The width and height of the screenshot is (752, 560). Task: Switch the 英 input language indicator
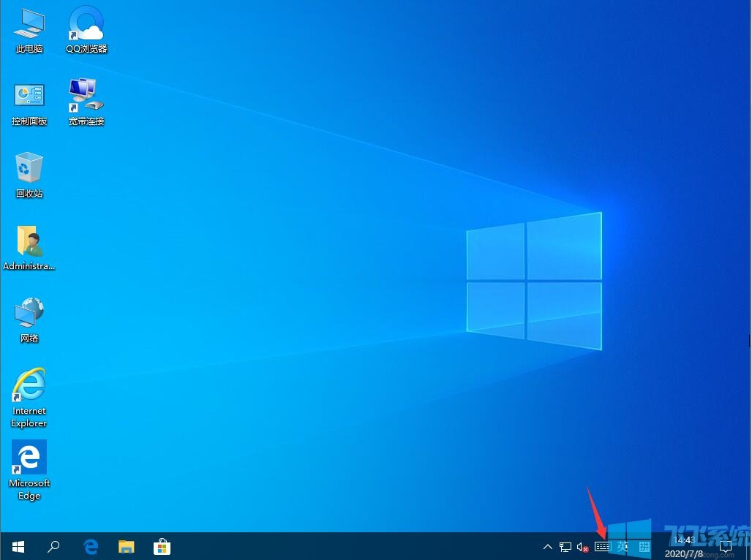(623, 547)
